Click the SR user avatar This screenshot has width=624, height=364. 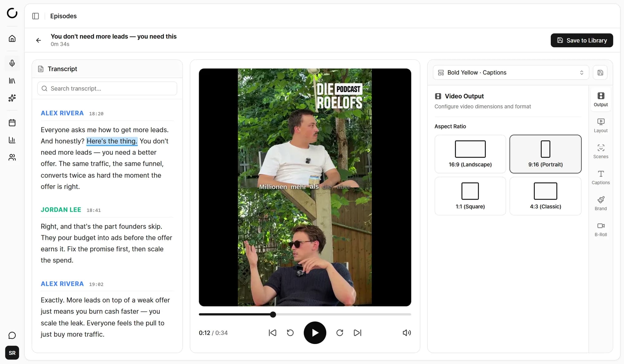tap(12, 353)
